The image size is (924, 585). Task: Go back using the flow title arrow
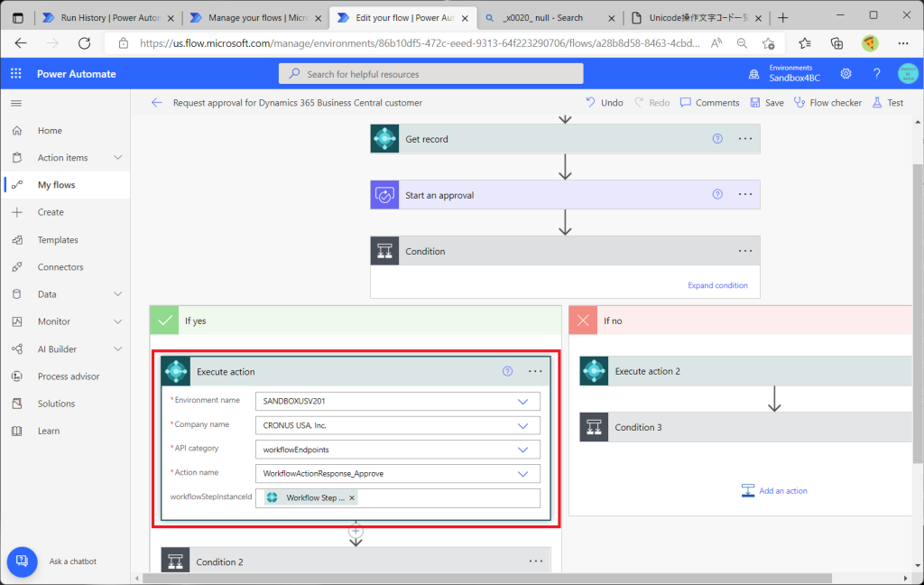(x=156, y=103)
